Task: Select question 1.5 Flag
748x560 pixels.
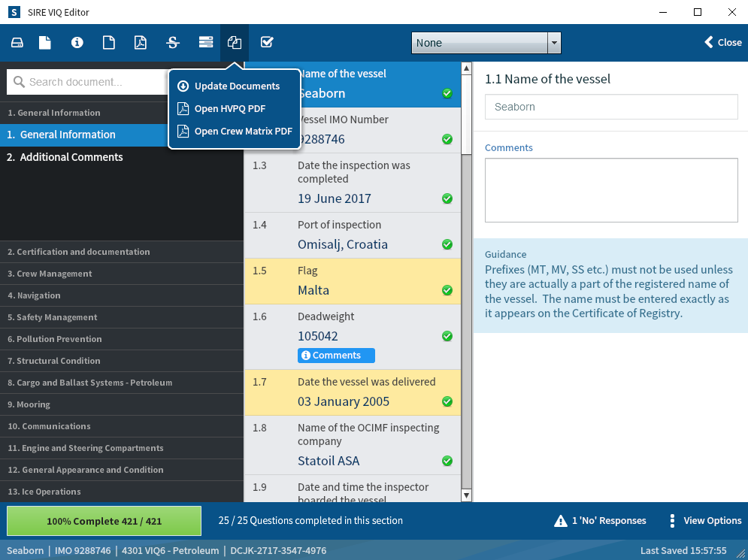Action: (353, 281)
